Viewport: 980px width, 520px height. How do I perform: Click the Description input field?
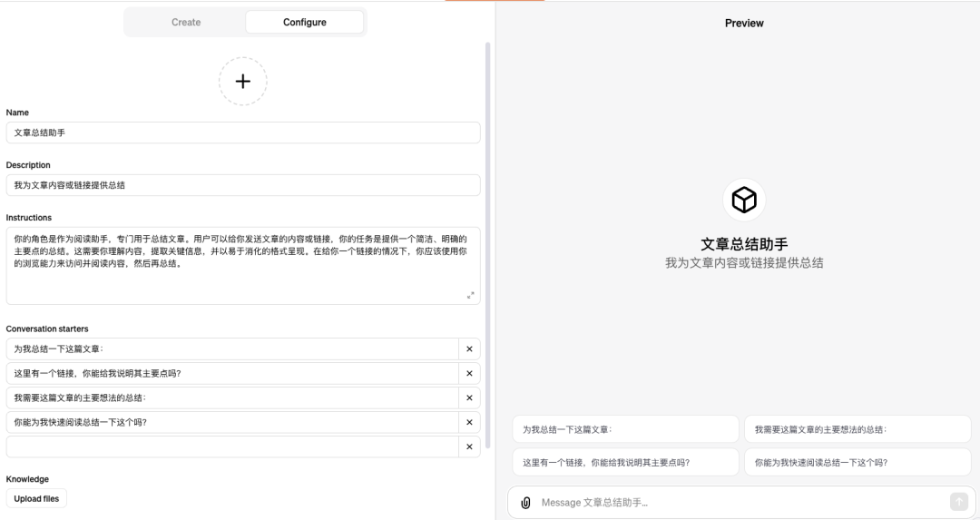pos(243,185)
